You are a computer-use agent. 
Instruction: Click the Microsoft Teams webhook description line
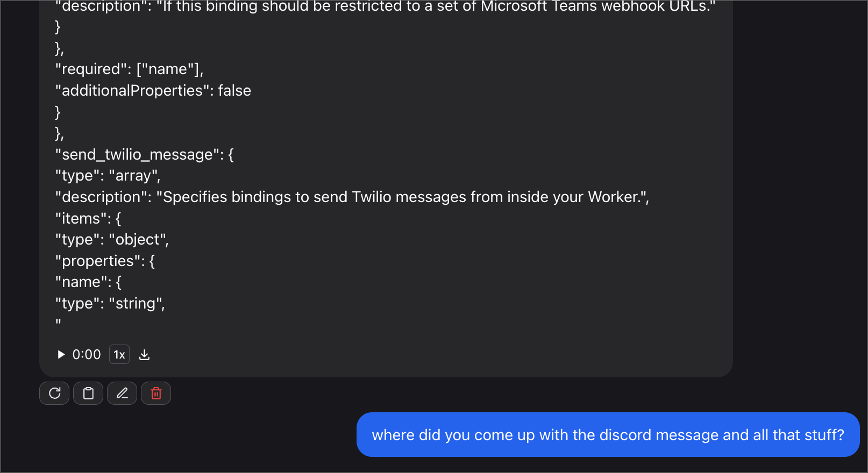pos(385,7)
